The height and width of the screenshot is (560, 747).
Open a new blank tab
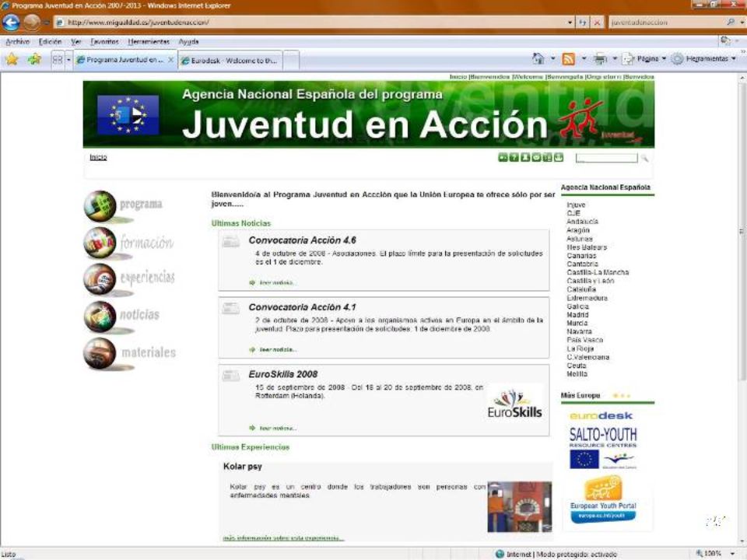[291, 61]
